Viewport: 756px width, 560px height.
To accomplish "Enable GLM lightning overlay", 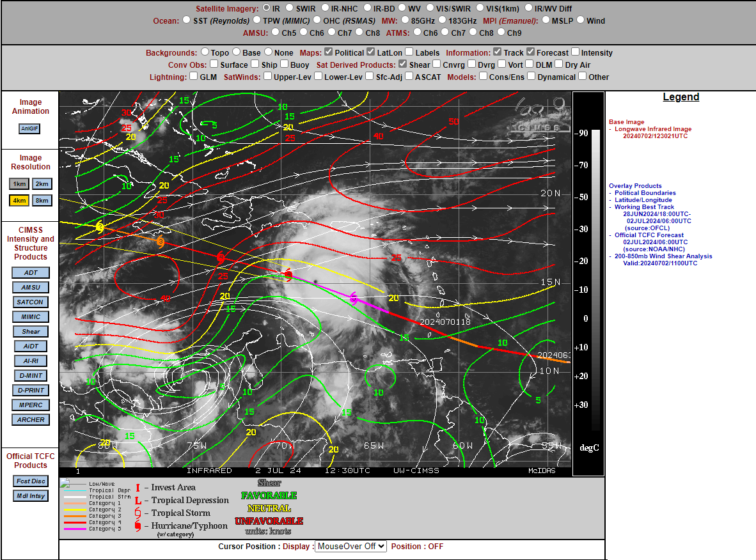I will [x=194, y=75].
